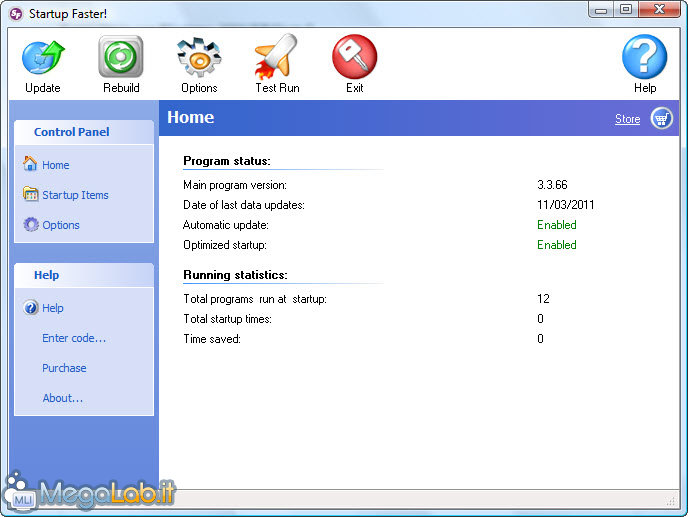The height and width of the screenshot is (517, 688).
Task: Click the Enter code... link
Action: (x=74, y=338)
